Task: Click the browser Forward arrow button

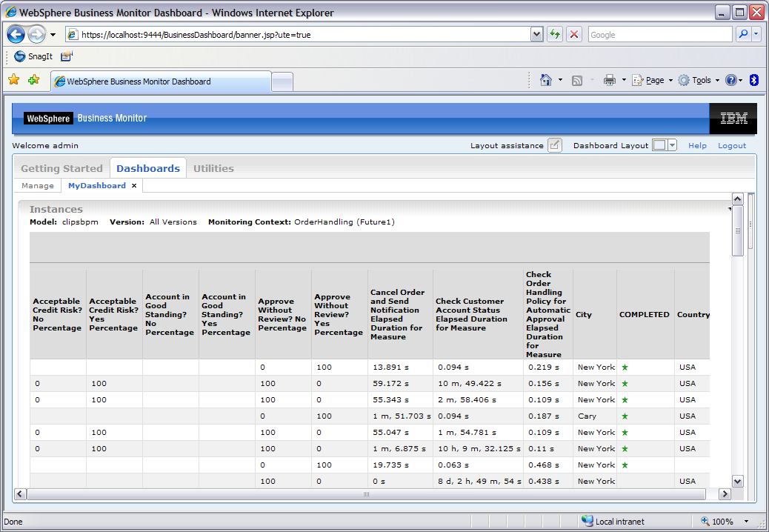Action: click(x=37, y=34)
